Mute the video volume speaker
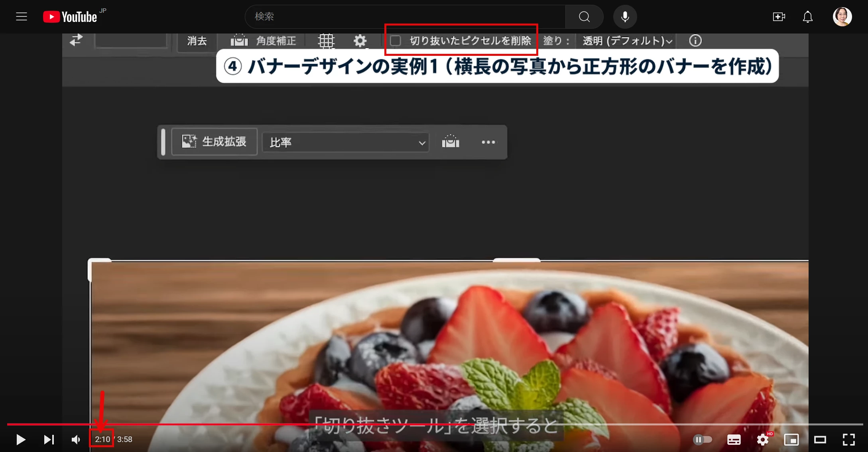This screenshot has height=452, width=868. click(76, 439)
